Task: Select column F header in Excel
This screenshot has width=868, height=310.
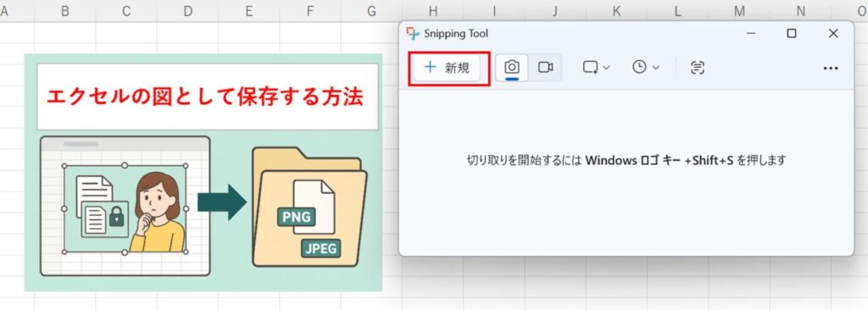Action: coord(310,11)
